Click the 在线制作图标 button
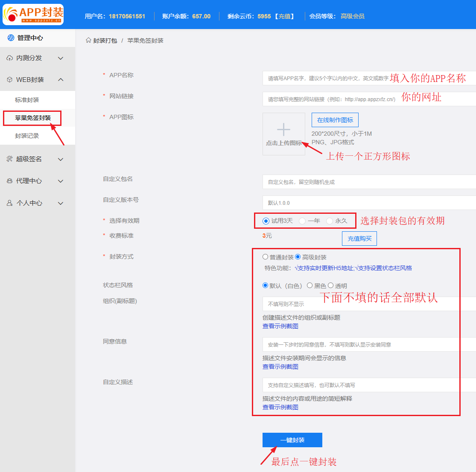 click(x=335, y=120)
